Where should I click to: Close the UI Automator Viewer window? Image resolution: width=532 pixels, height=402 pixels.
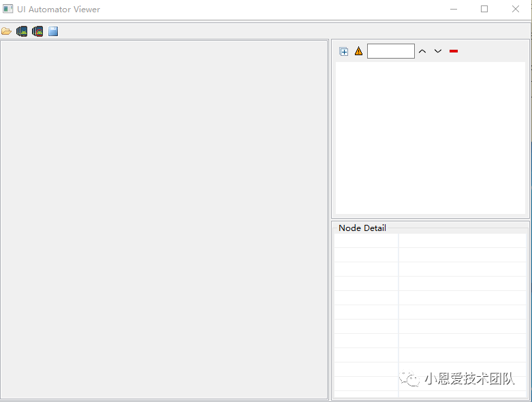click(x=516, y=9)
